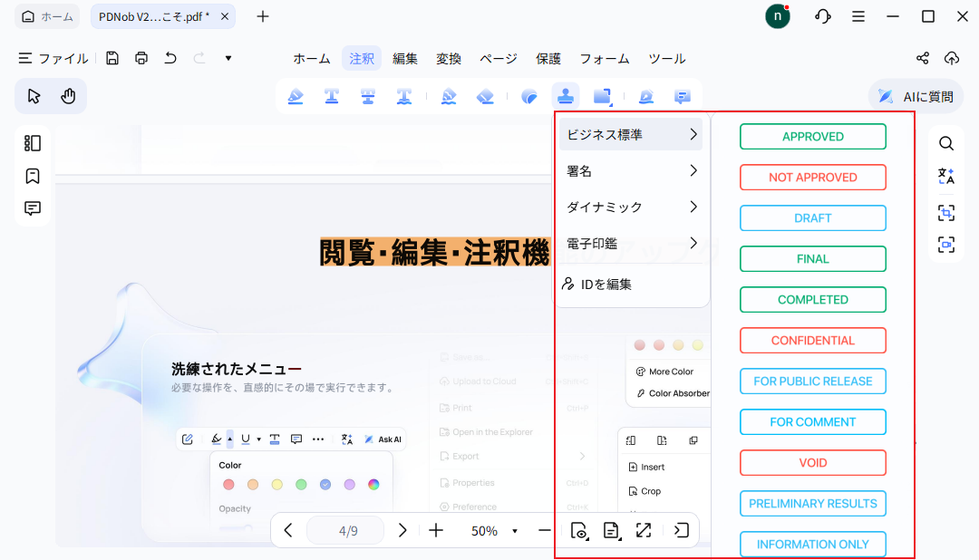Open the search panel on the right sidebar

click(x=946, y=143)
